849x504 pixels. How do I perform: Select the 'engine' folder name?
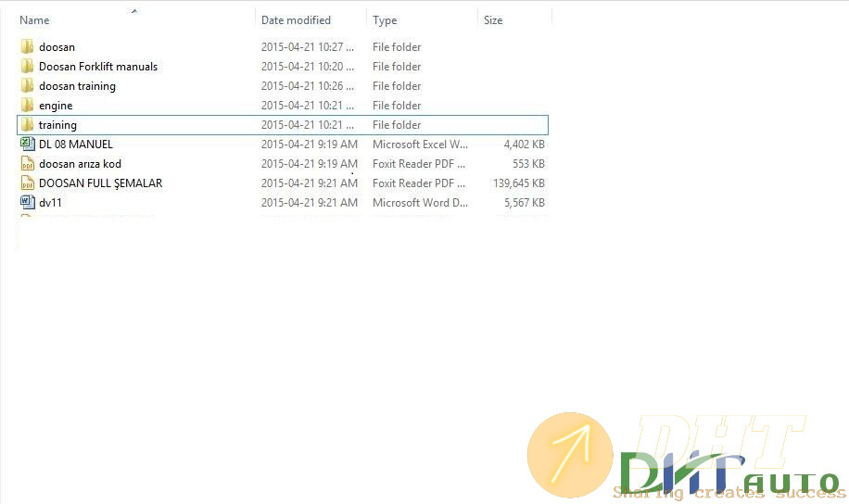(56, 106)
